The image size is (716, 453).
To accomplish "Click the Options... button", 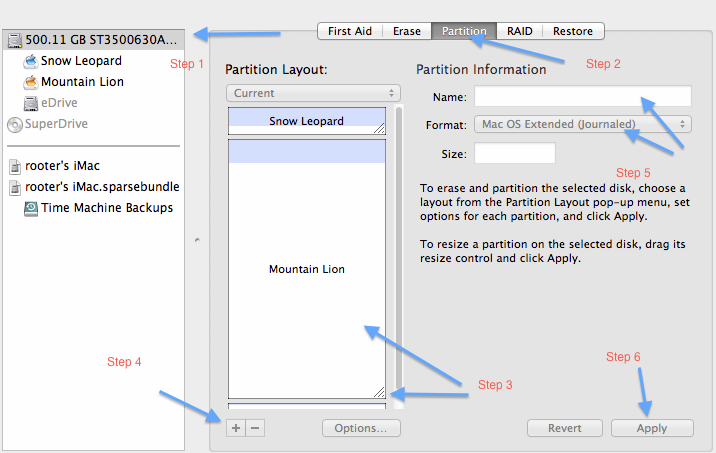I will [x=361, y=428].
